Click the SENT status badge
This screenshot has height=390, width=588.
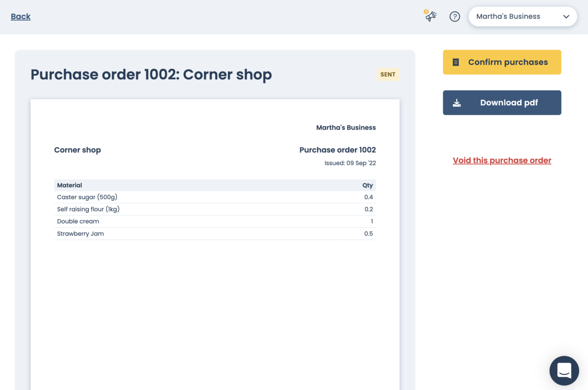(387, 75)
